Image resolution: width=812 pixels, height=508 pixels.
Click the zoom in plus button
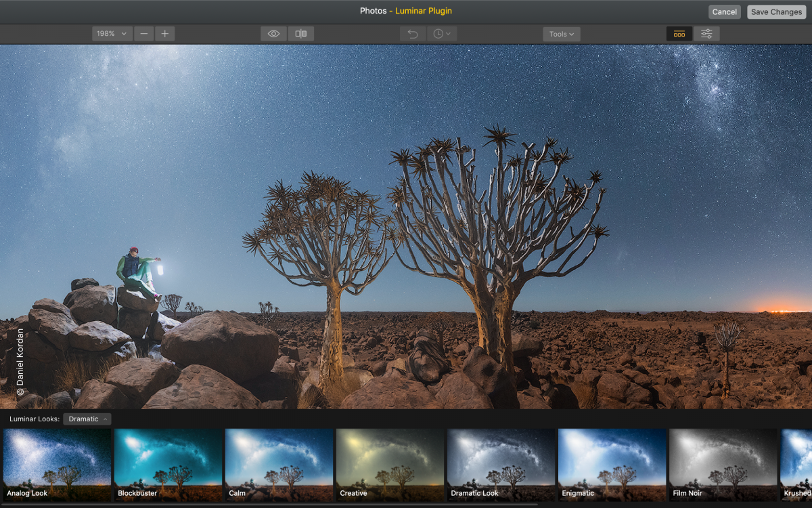tap(164, 34)
